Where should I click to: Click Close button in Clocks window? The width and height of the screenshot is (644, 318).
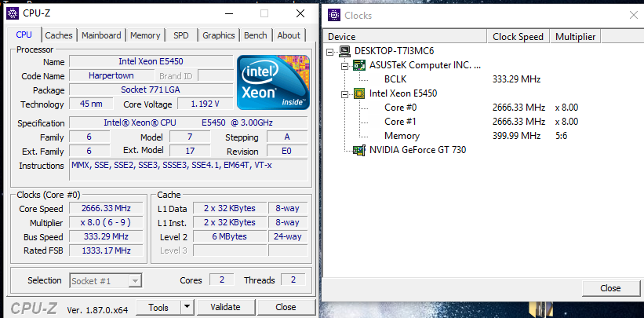tap(611, 288)
